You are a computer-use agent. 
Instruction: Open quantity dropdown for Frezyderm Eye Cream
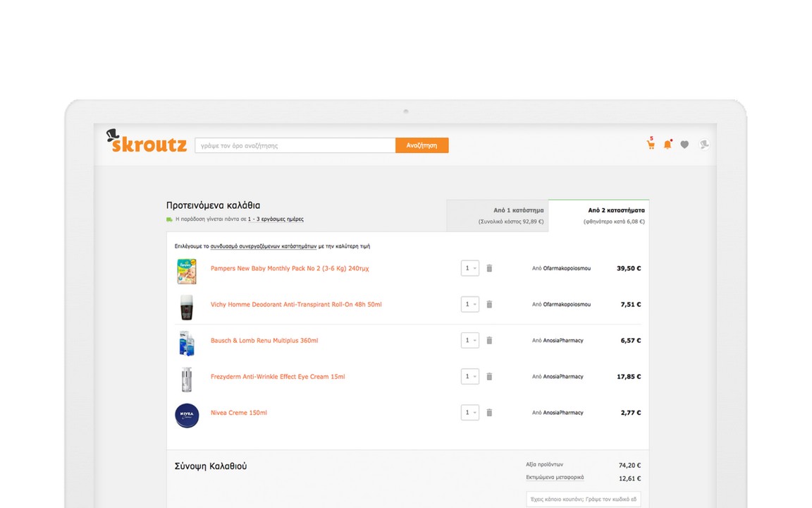(469, 376)
